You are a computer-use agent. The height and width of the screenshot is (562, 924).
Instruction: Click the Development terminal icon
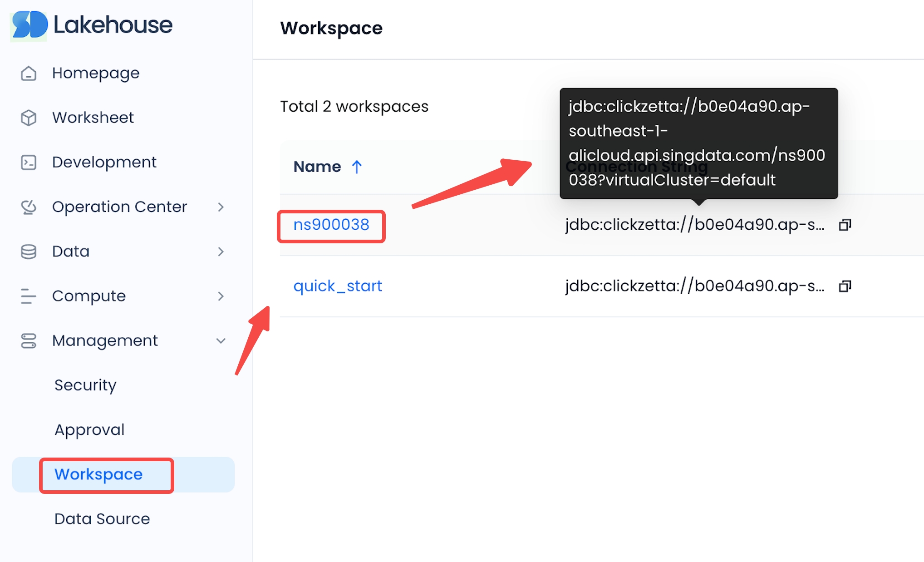[x=29, y=162]
